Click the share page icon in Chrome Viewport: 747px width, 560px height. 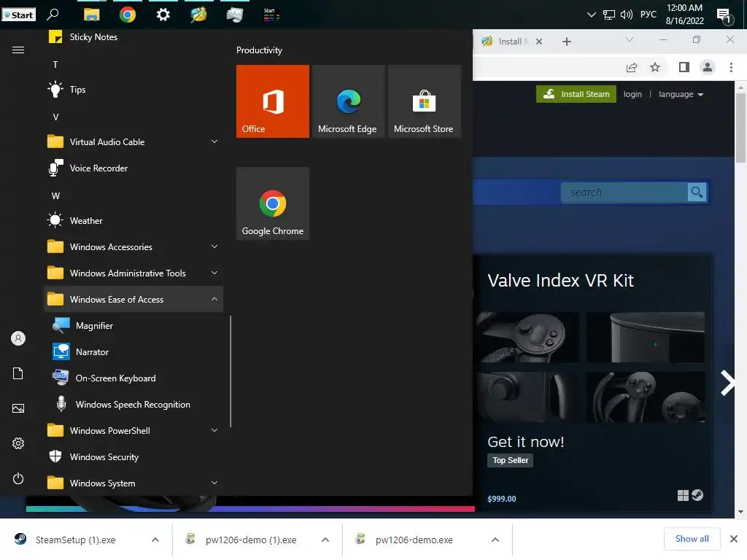632,67
